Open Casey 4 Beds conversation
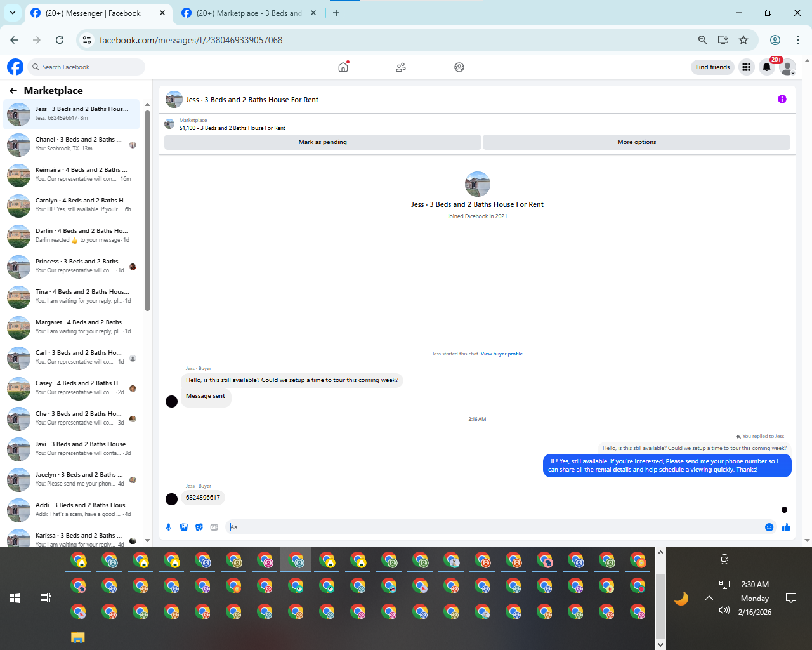The width and height of the screenshot is (812, 650). point(71,388)
